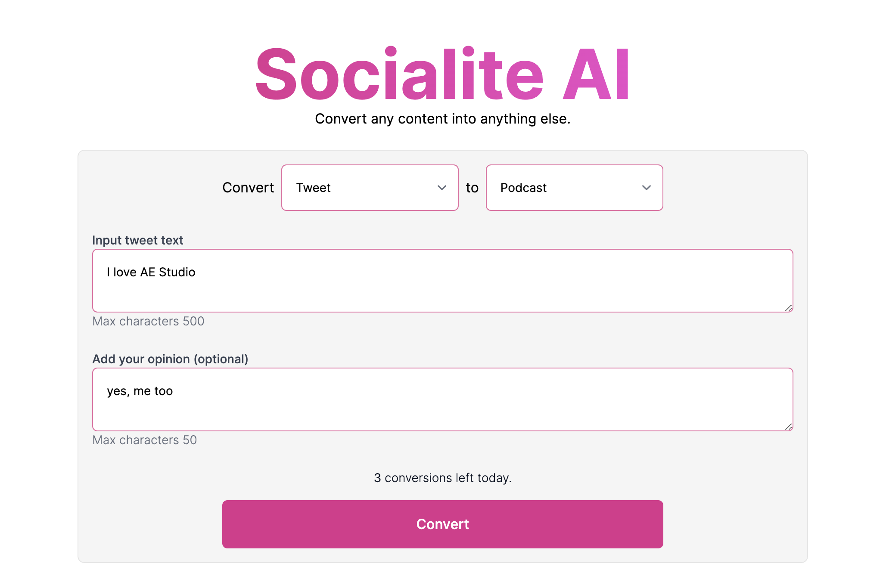
Task: Select the text 'I love AE Studio'
Action: point(151,272)
